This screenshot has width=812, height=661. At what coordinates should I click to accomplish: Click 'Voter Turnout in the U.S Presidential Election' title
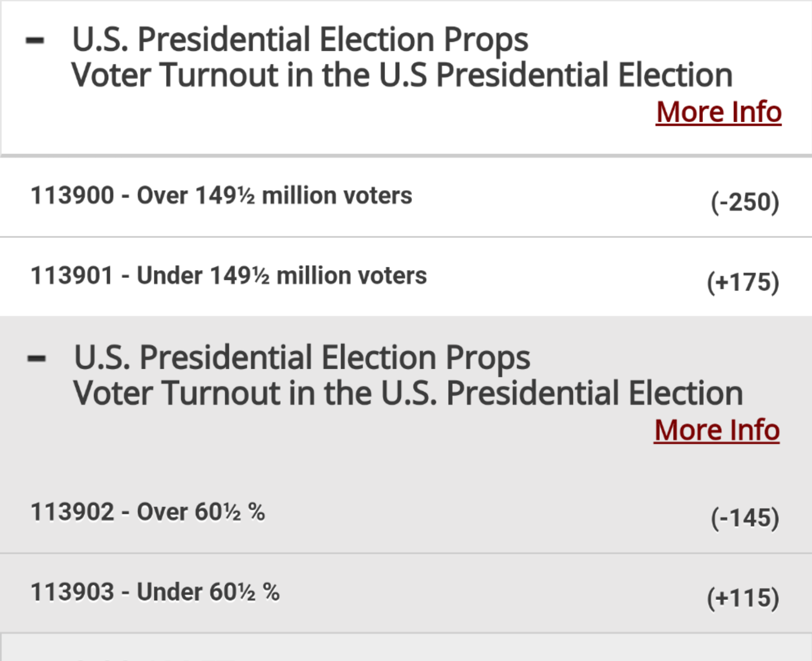(402, 75)
